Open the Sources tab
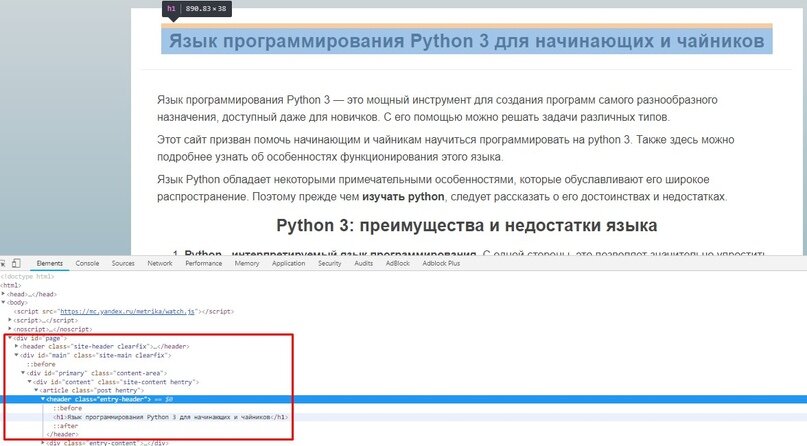This screenshot has height=446, width=807. pyautogui.click(x=123, y=263)
